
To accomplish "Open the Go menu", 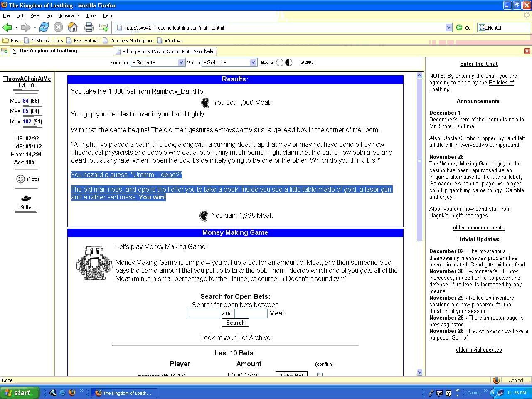I will pos(49,15).
